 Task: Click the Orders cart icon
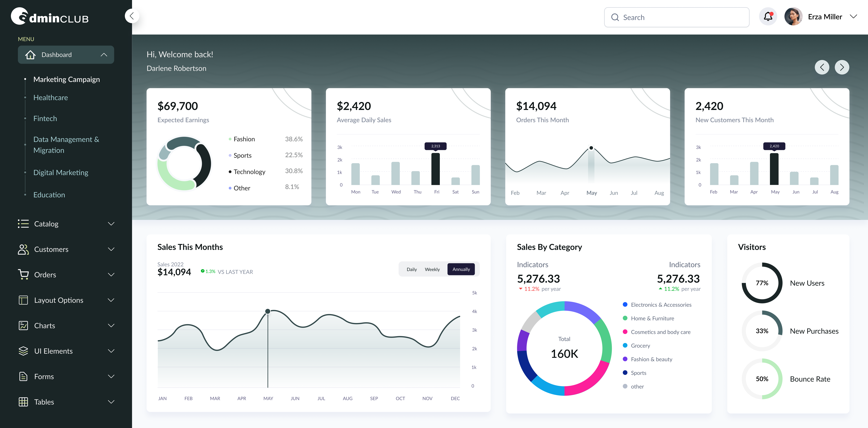(x=23, y=275)
